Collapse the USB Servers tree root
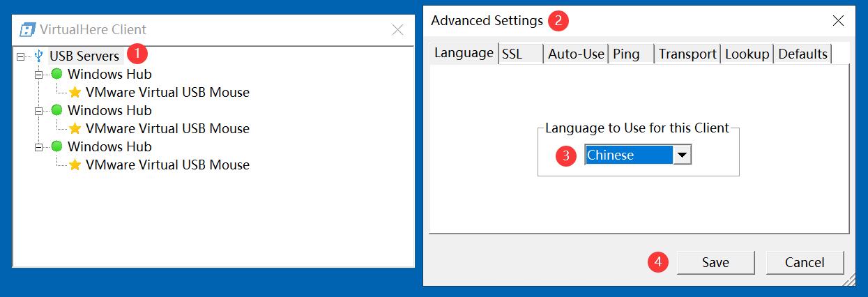This screenshot has height=297, width=868. 20,56
